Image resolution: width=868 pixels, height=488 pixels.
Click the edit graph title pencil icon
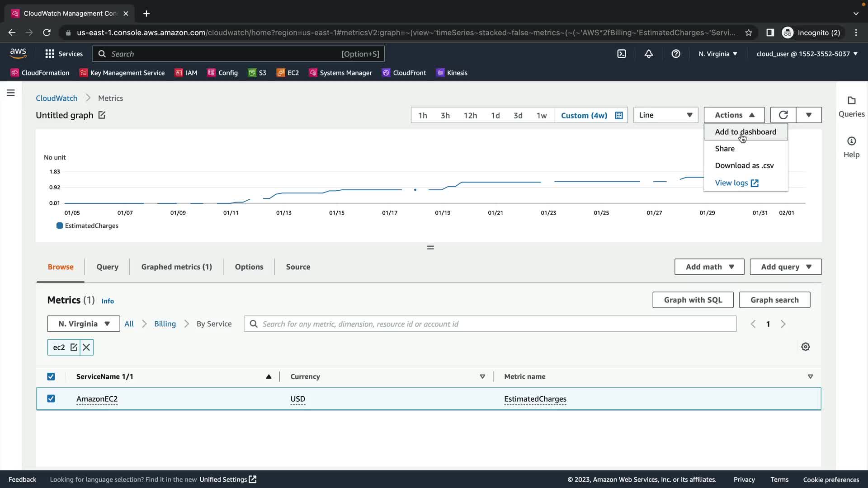(102, 115)
